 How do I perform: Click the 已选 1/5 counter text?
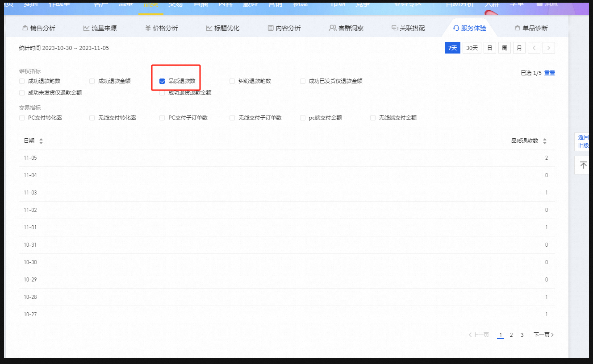click(x=531, y=73)
